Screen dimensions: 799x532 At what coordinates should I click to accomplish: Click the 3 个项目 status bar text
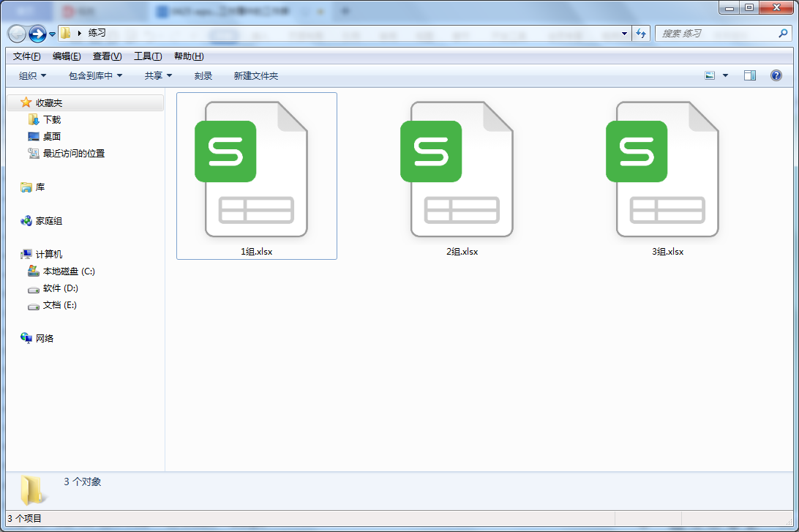(24, 519)
